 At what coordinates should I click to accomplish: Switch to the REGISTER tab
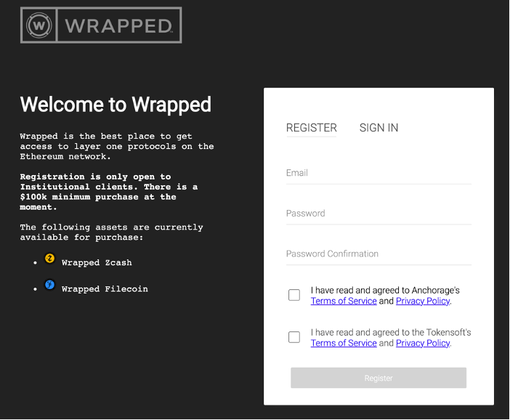pyautogui.click(x=311, y=128)
